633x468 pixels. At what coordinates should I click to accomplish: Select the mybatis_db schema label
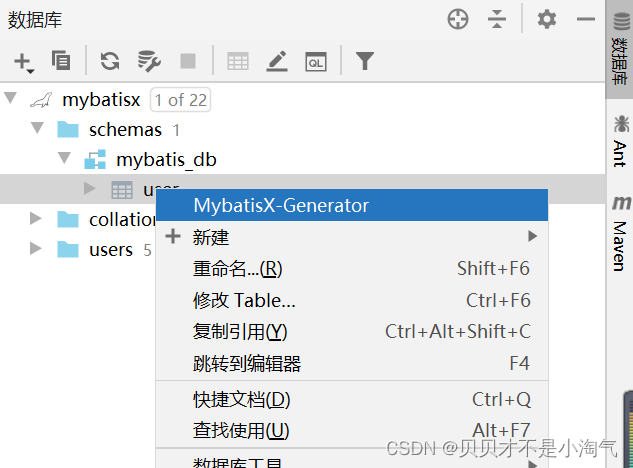(166, 160)
